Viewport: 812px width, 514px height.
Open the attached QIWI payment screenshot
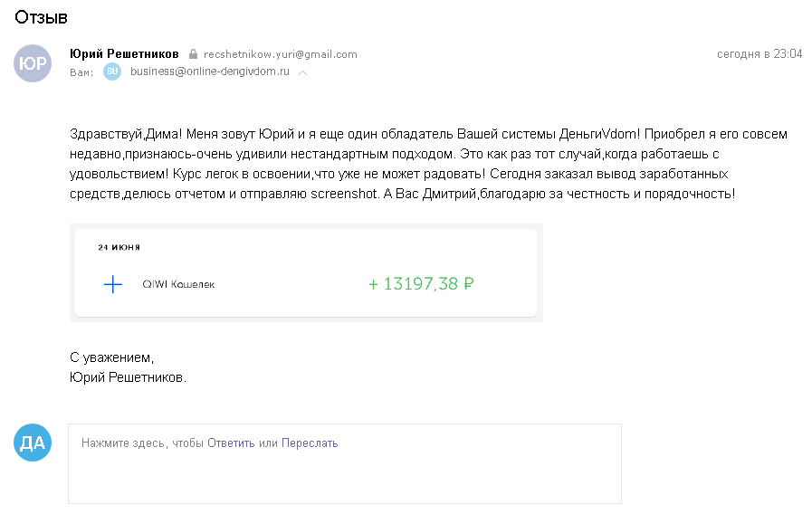(306, 272)
